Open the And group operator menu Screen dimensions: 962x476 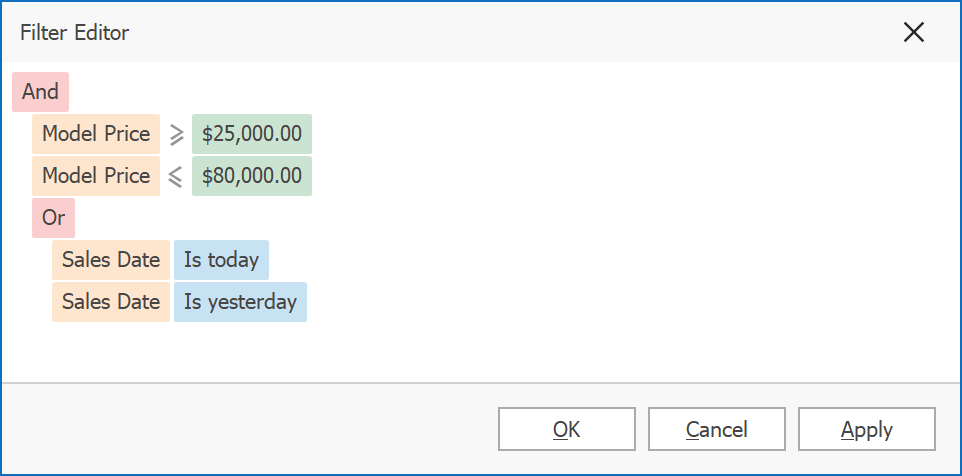coord(40,91)
